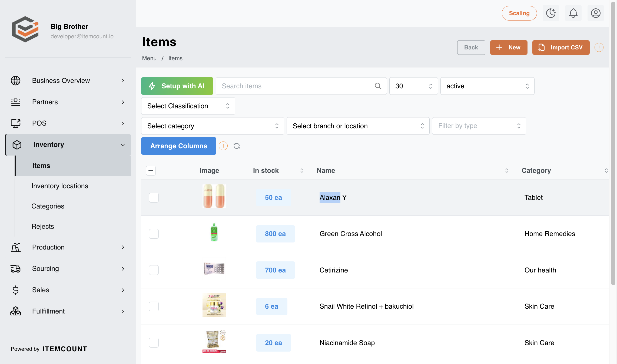Screen dimensions: 617x364
Task: Open the Select branch or location dropdown
Action: pyautogui.click(x=358, y=126)
